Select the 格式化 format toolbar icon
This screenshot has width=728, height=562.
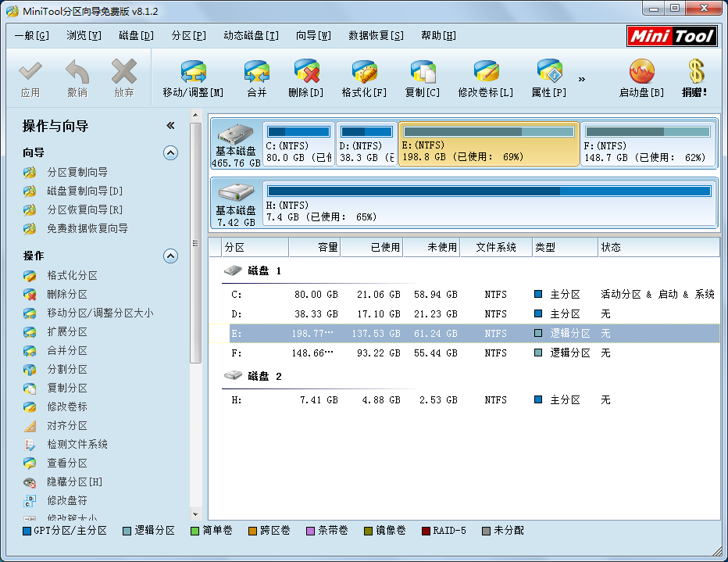click(364, 73)
